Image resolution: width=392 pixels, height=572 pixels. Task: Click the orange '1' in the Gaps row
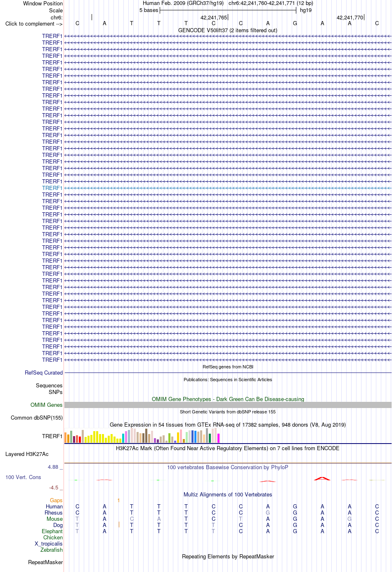[x=118, y=500]
